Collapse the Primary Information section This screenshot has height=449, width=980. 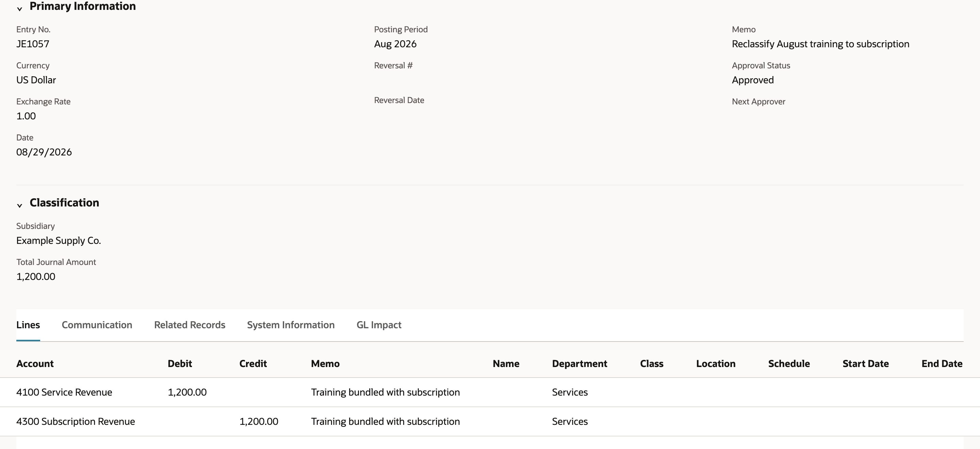coord(20,9)
